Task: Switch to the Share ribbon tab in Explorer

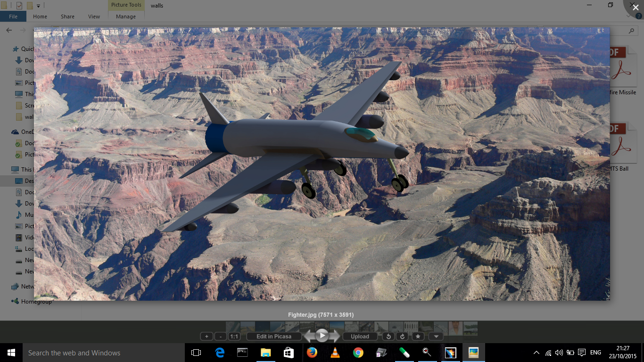Action: 67,16
